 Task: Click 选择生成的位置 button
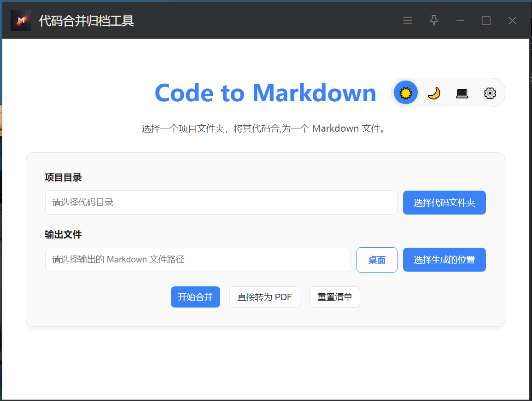[444, 260]
